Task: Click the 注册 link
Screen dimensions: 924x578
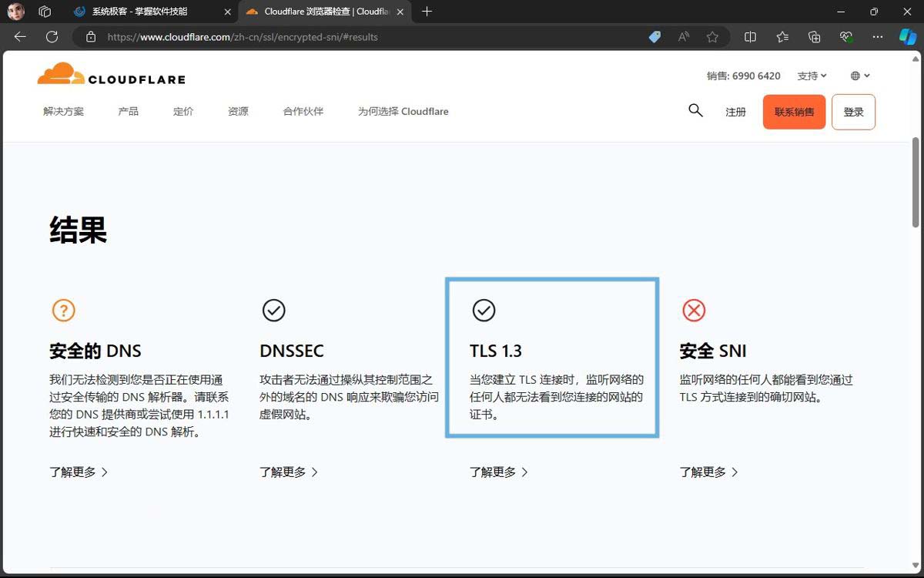Action: [735, 112]
